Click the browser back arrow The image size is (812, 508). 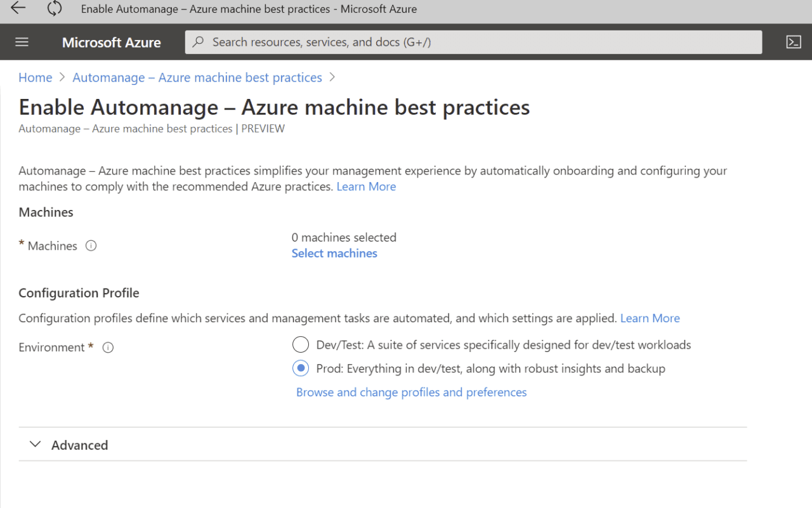pos(18,8)
